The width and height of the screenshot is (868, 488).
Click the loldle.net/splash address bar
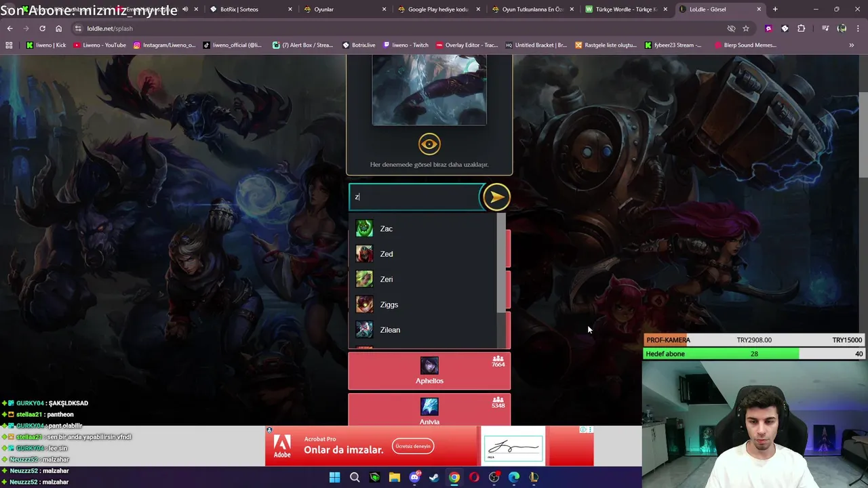click(x=400, y=28)
